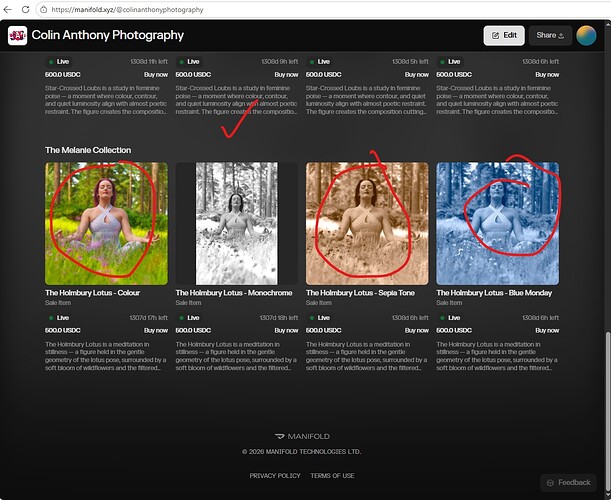The width and height of the screenshot is (611, 500).
Task: Open the Colin Anthony Photography logo icon
Action: (18, 35)
